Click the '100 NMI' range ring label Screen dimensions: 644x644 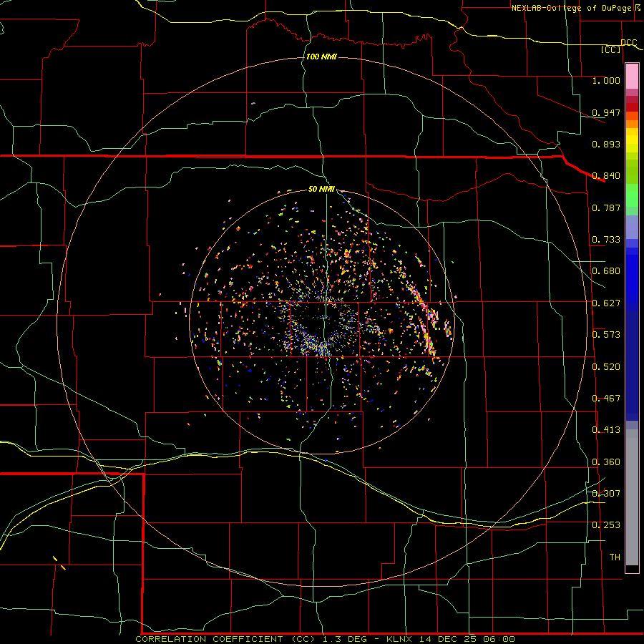point(321,57)
